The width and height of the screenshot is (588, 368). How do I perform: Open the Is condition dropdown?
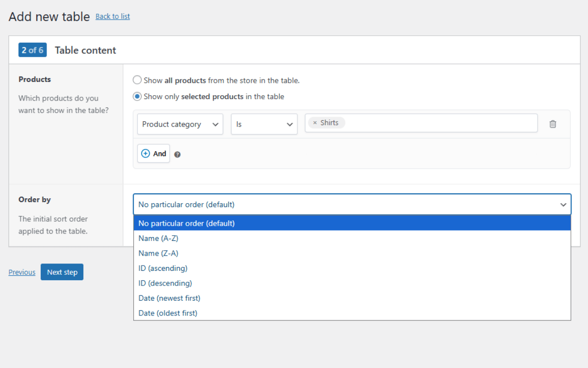click(x=264, y=124)
